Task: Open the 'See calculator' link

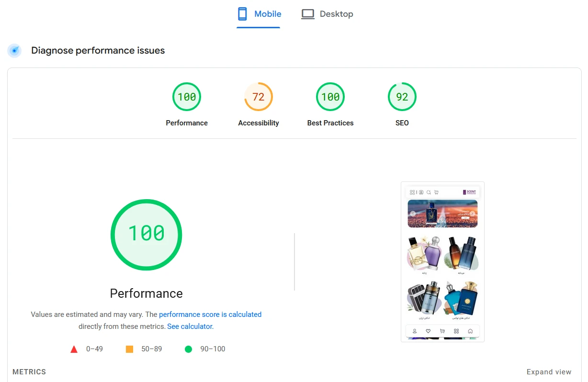Action: tap(190, 326)
